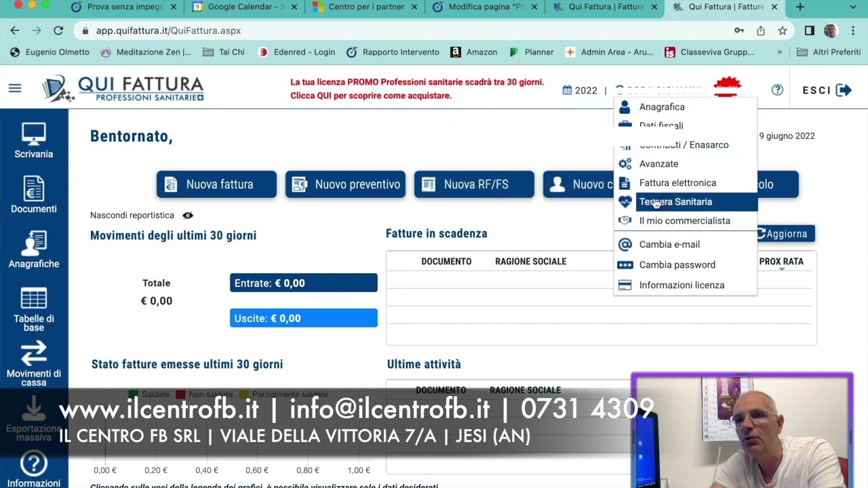Click the red promo license expiry message
Viewport: 868px width, 488px height.
[x=417, y=89]
